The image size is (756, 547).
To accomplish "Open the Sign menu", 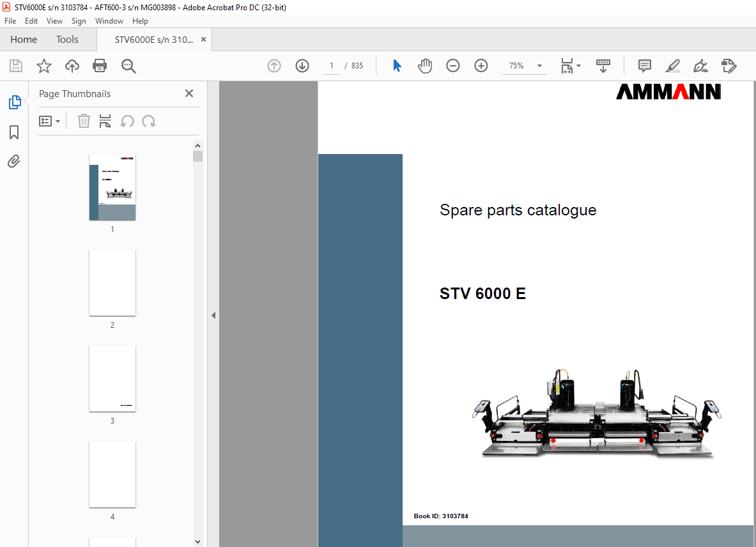I will coord(79,20).
